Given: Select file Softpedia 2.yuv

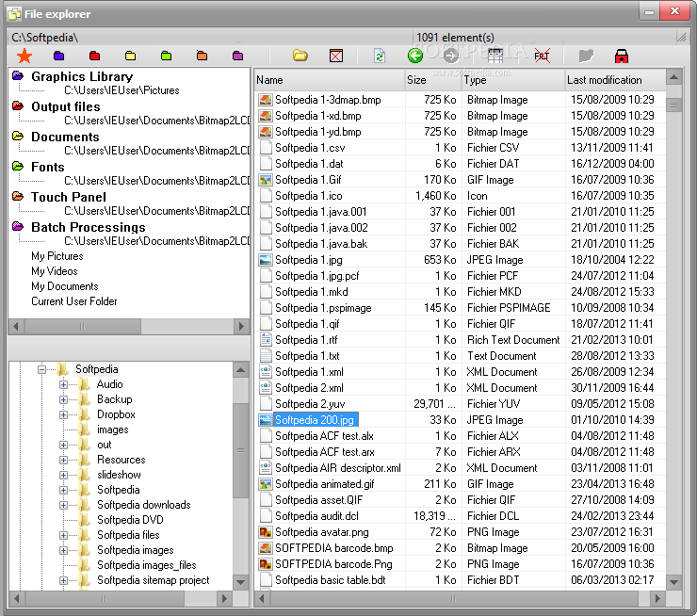Looking at the screenshot, I should click(310, 404).
